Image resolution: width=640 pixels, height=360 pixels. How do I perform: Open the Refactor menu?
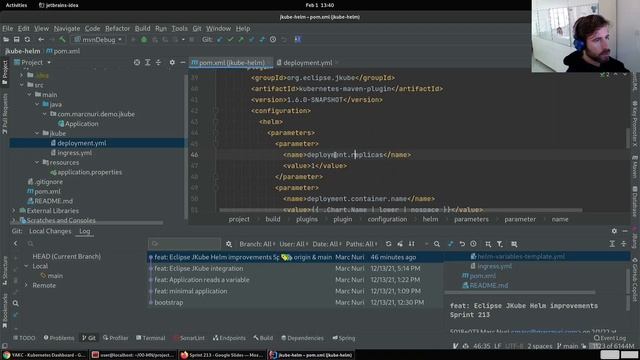[117, 29]
